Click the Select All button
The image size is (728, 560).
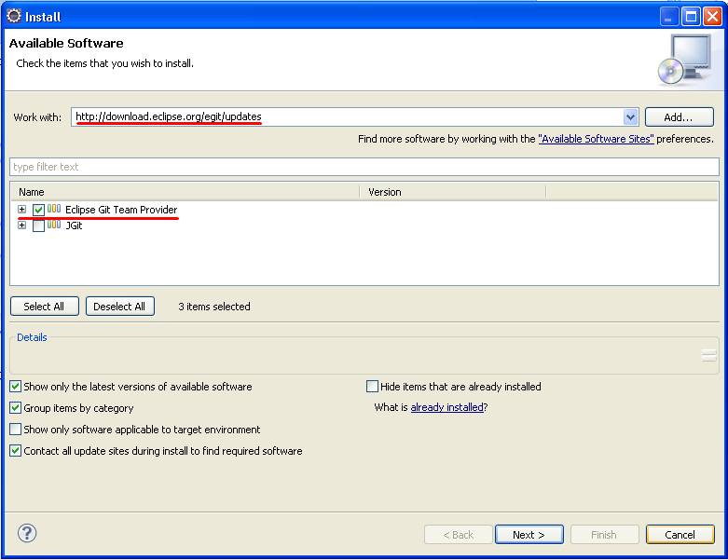tap(45, 307)
